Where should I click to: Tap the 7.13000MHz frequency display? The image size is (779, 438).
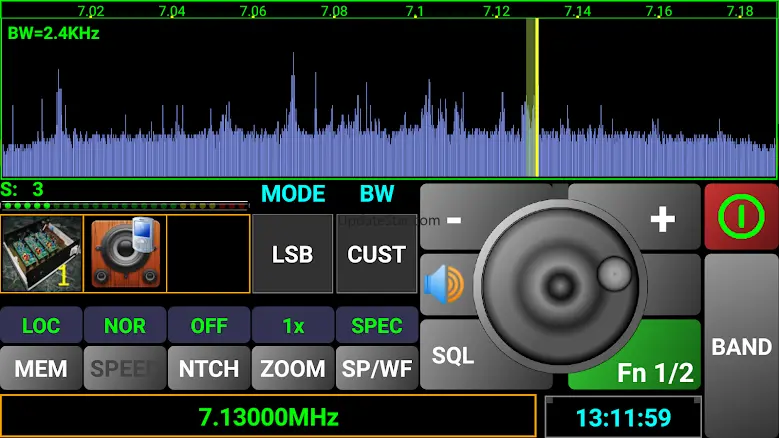pos(268,417)
